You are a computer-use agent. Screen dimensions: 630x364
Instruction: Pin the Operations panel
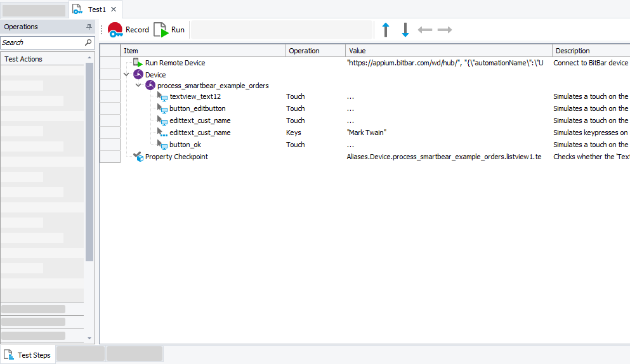click(89, 27)
